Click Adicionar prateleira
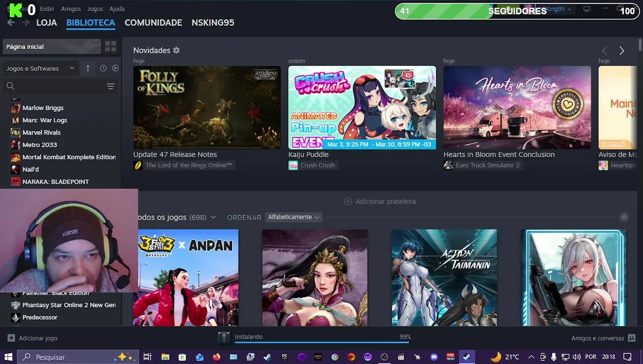This screenshot has height=364, width=643. point(380,201)
